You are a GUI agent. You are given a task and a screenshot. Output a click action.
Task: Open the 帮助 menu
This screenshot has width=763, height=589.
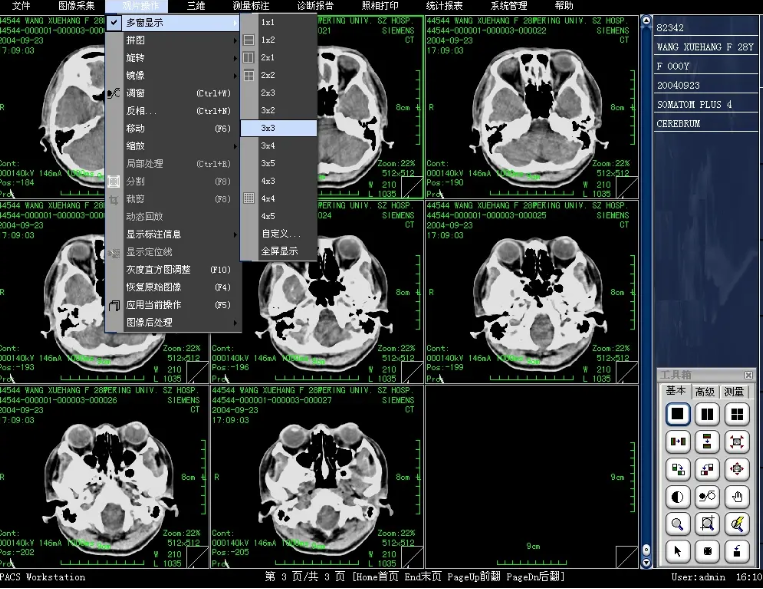tap(564, 6)
